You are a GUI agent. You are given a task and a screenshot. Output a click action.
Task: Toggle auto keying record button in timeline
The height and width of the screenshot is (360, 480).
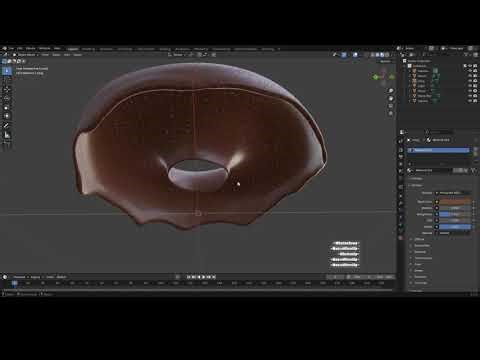(178, 277)
